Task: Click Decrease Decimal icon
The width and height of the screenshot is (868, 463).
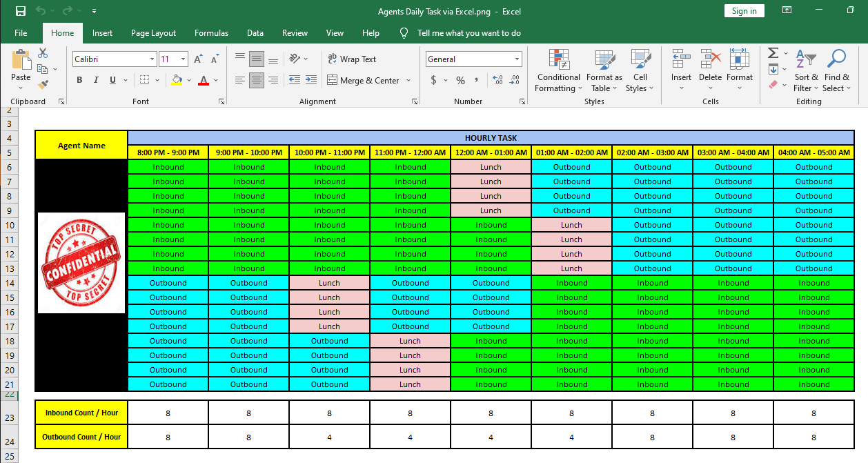Action: [x=513, y=80]
